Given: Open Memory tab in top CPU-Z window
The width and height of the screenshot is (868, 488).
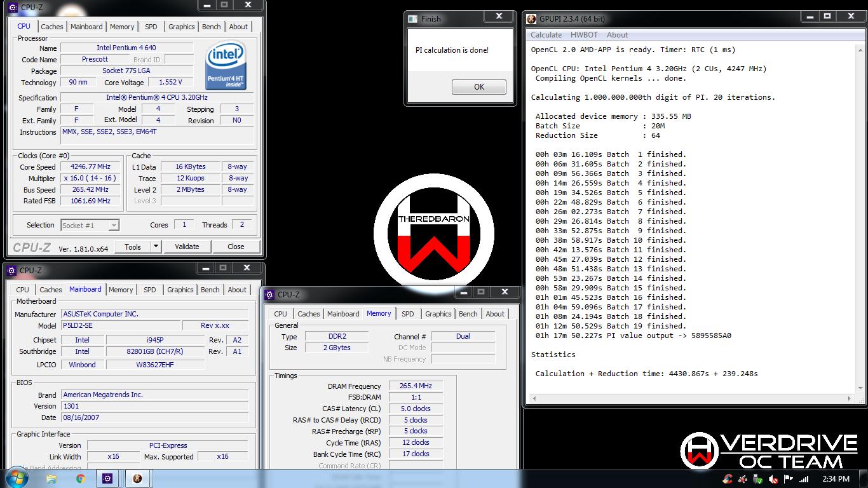Looking at the screenshot, I should [122, 27].
